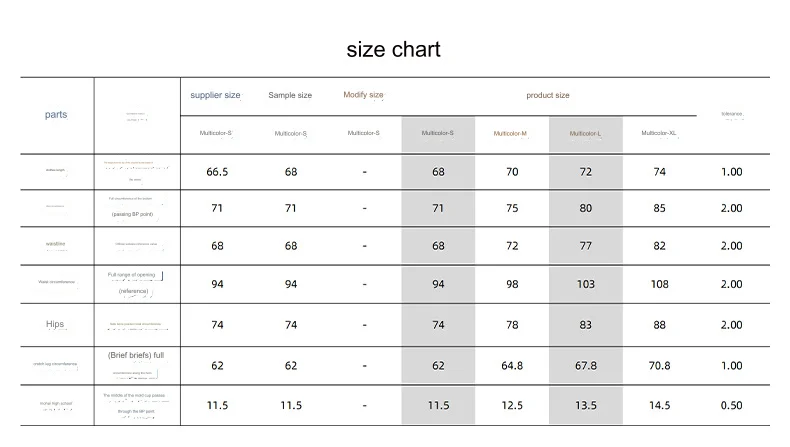
Task: Click the 'Hips' row label
Action: click(x=55, y=324)
